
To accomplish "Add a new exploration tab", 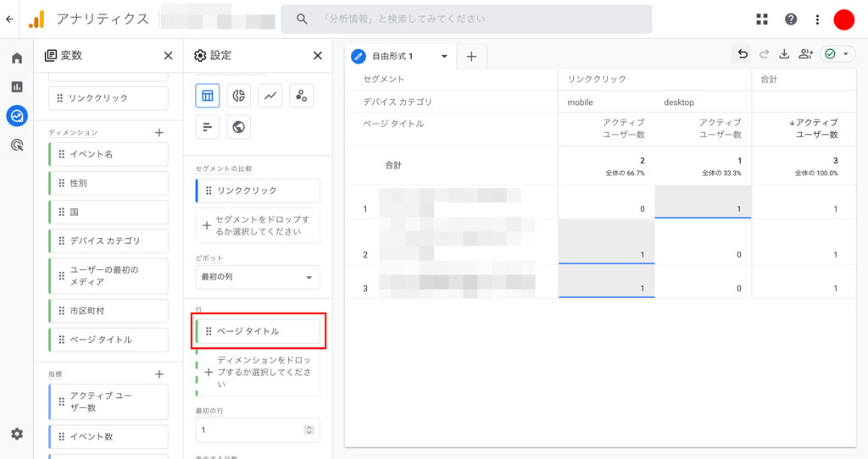I will pos(471,57).
